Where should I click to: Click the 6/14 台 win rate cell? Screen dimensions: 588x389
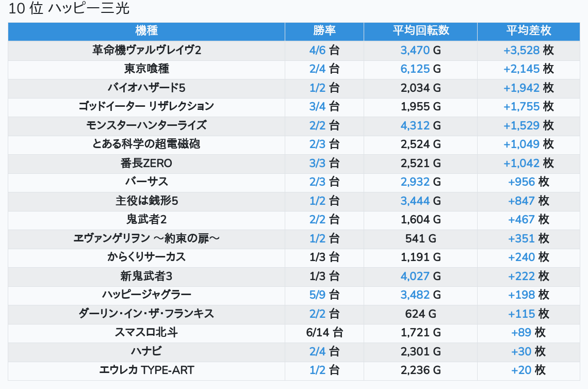tap(324, 332)
